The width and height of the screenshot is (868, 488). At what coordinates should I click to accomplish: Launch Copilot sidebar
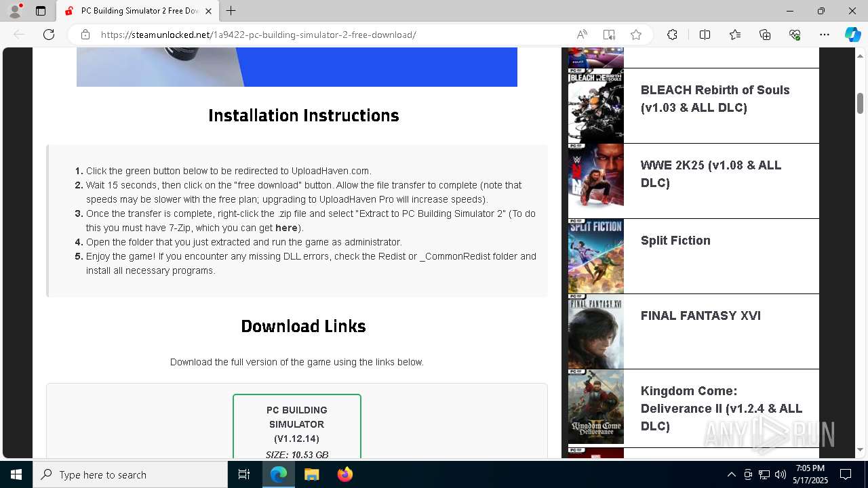coord(852,35)
